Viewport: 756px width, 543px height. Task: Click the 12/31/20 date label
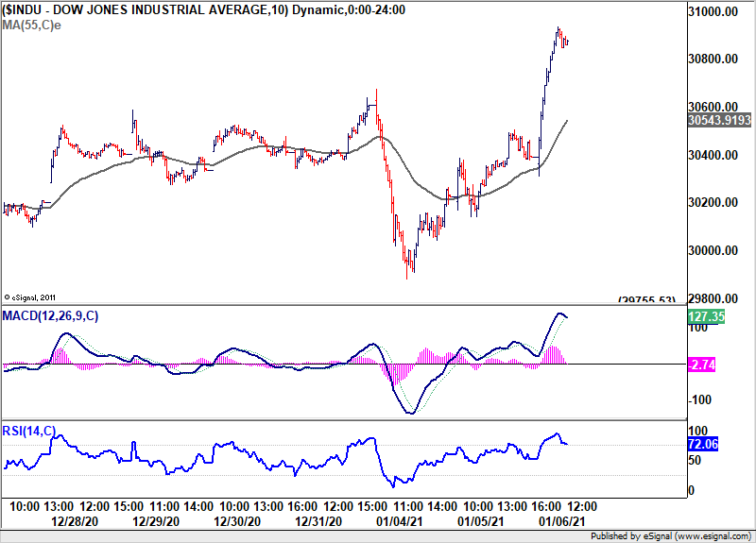[318, 521]
